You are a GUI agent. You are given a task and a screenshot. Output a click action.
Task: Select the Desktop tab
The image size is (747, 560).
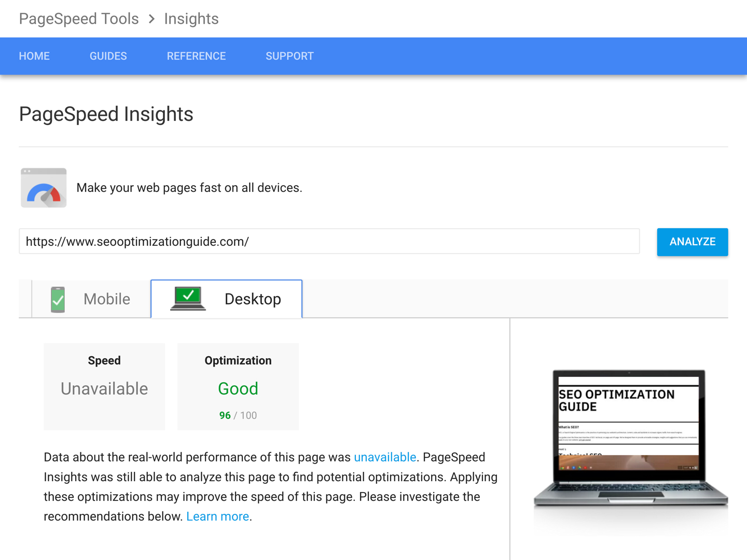coord(227,299)
